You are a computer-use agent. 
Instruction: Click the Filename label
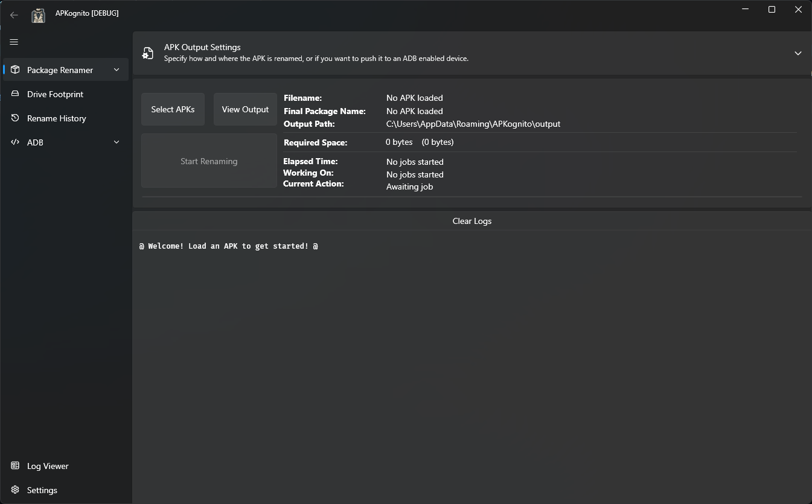(302, 98)
